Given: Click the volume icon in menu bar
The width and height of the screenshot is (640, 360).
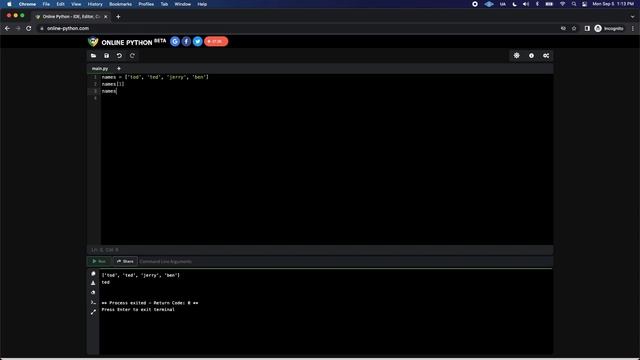Looking at the screenshot, I should [526, 4].
